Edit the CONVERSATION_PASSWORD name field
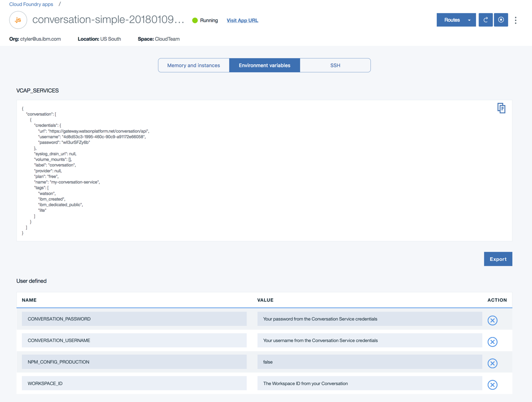The width and height of the screenshot is (532, 402). tap(134, 319)
